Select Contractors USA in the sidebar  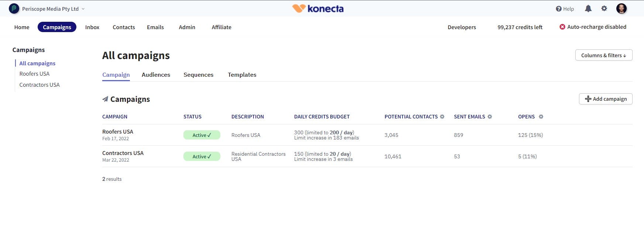(x=39, y=85)
